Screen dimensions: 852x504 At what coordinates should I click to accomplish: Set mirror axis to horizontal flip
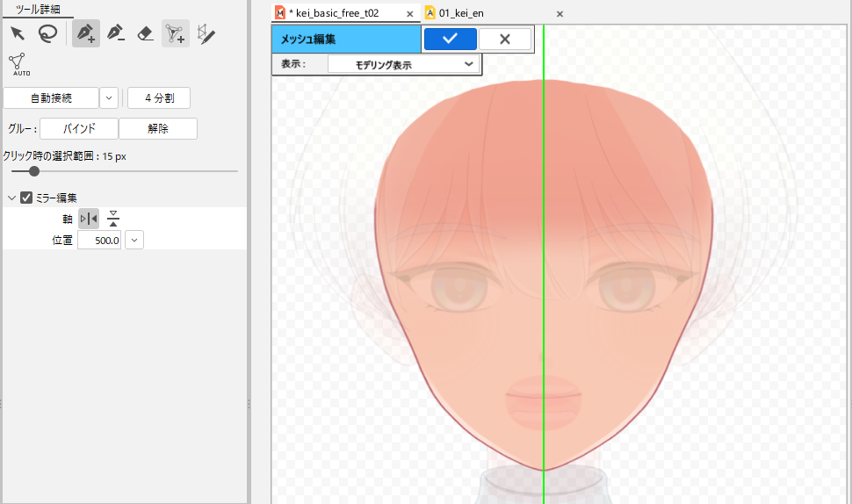point(113,219)
